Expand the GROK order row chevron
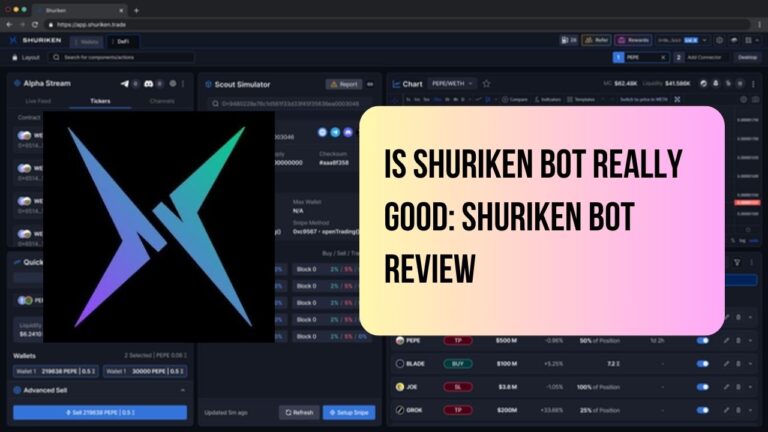 (750, 410)
